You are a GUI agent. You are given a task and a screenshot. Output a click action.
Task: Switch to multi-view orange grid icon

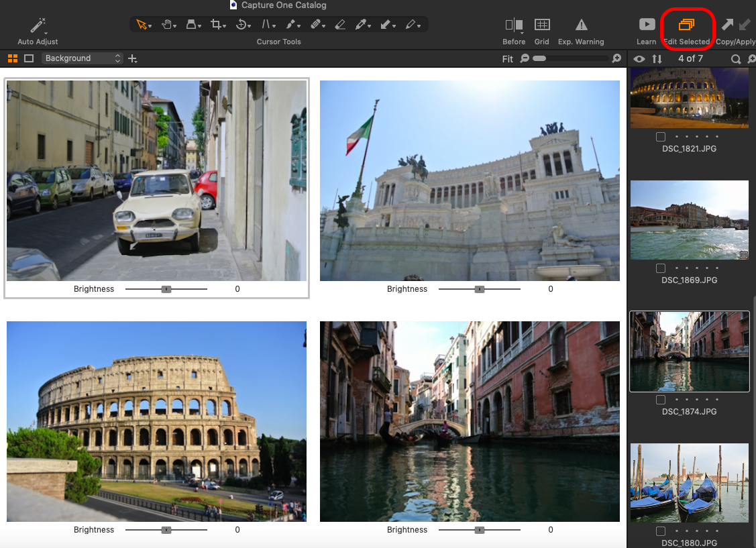(x=13, y=58)
